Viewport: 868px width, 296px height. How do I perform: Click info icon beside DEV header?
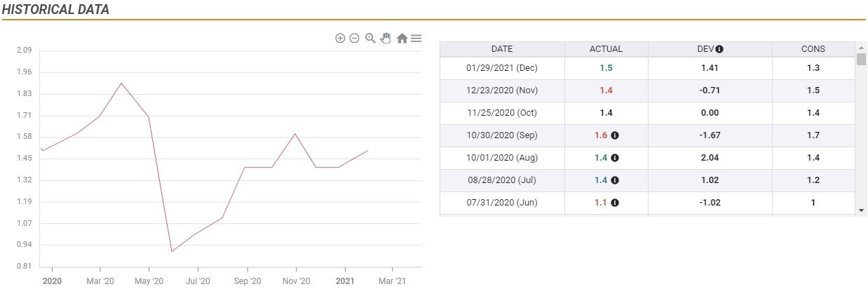pyautogui.click(x=719, y=49)
